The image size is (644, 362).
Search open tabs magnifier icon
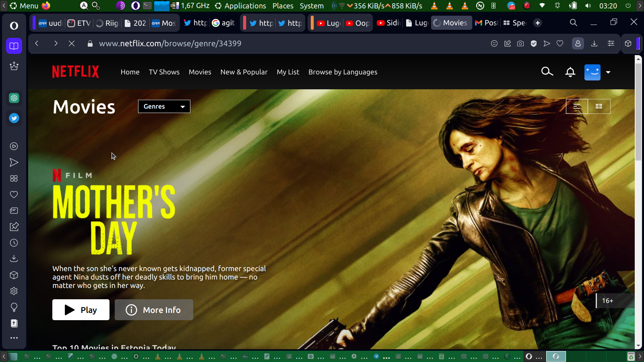[574, 23]
